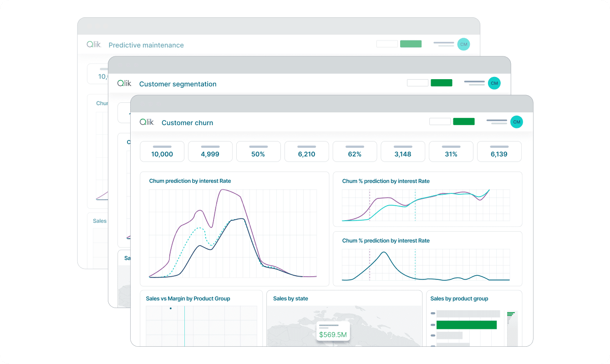
Task: Select the 3,148 KPI card
Action: point(403,152)
